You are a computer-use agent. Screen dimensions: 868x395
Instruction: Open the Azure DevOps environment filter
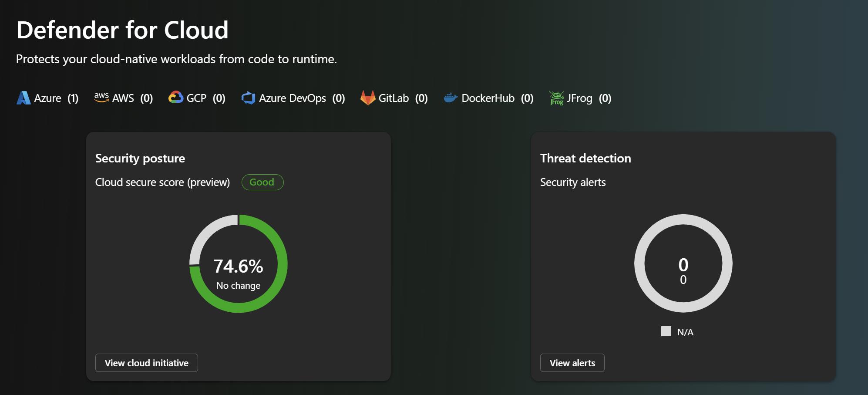click(x=293, y=98)
